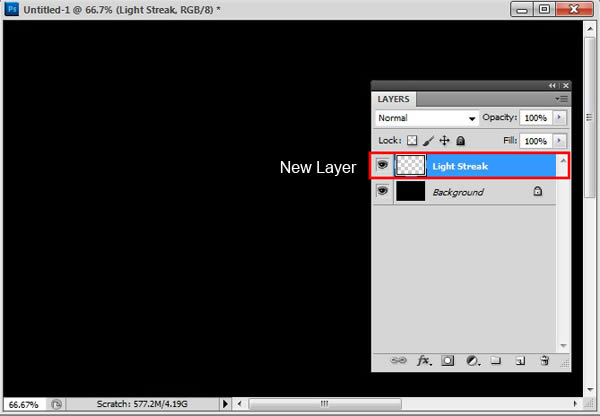Close the Layers panel

tap(566, 85)
